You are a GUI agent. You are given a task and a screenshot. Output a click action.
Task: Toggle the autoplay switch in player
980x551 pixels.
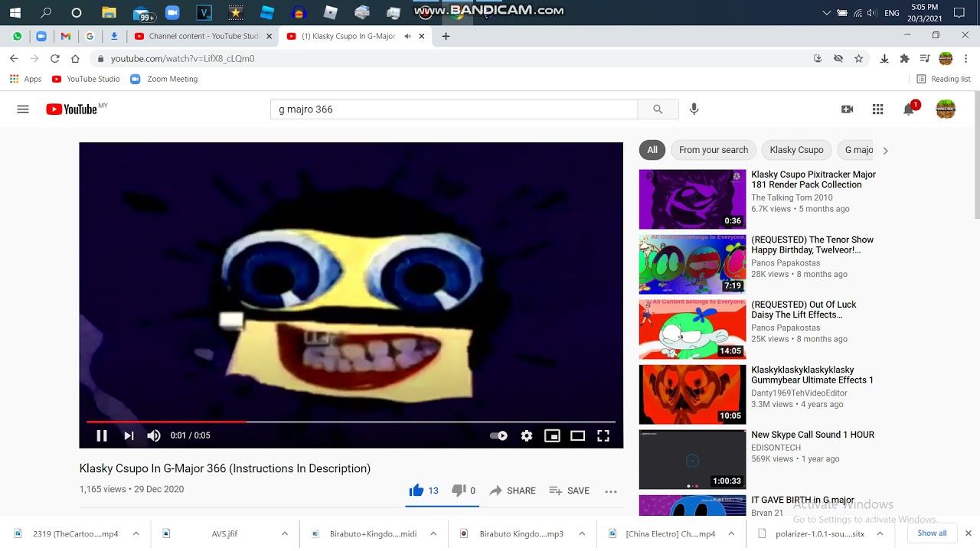coord(498,435)
